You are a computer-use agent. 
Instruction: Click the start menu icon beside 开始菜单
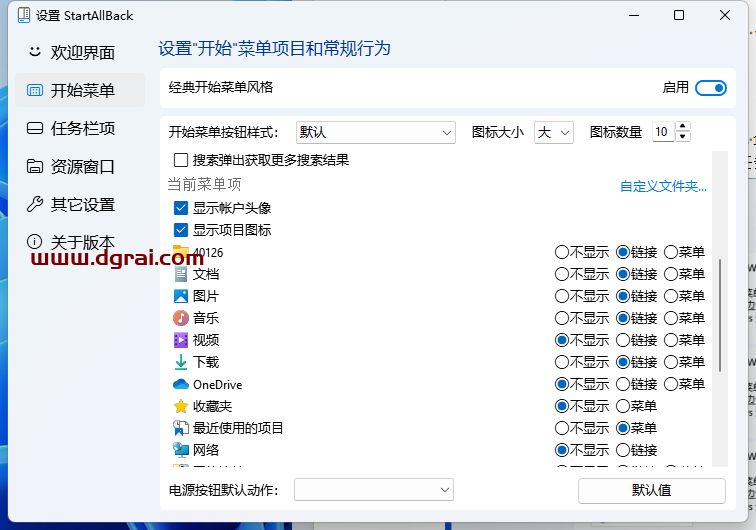coord(35,90)
